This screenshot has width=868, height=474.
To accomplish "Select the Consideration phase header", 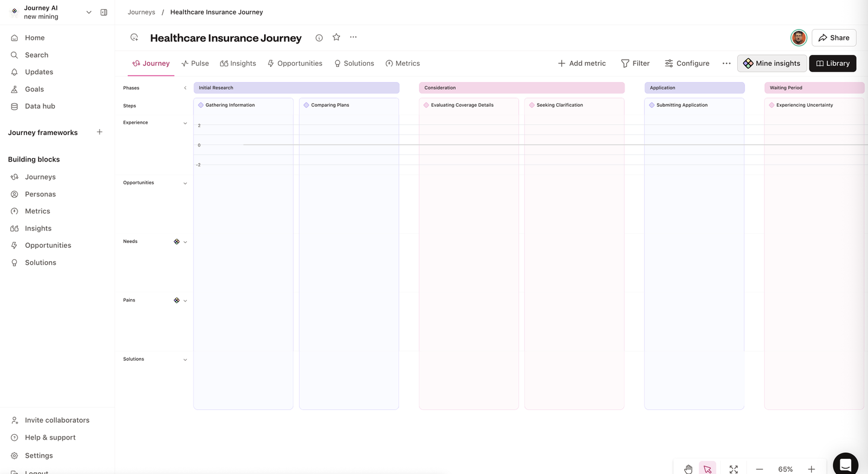I will (x=521, y=88).
